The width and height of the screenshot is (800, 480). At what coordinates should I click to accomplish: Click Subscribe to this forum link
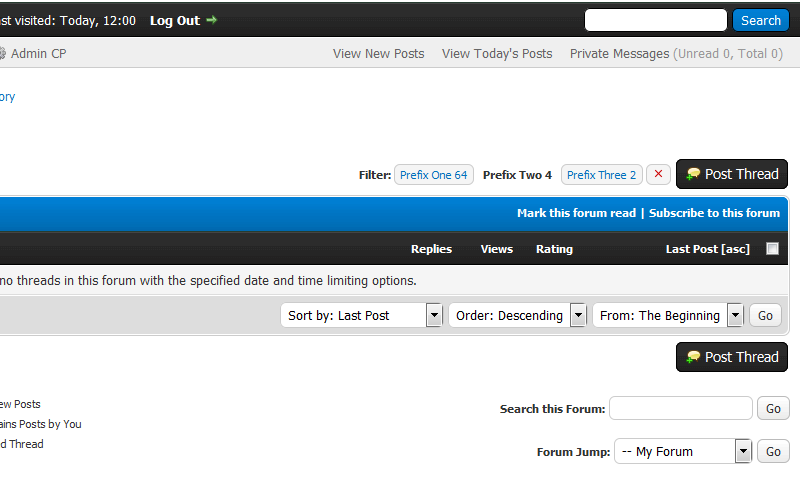point(714,213)
